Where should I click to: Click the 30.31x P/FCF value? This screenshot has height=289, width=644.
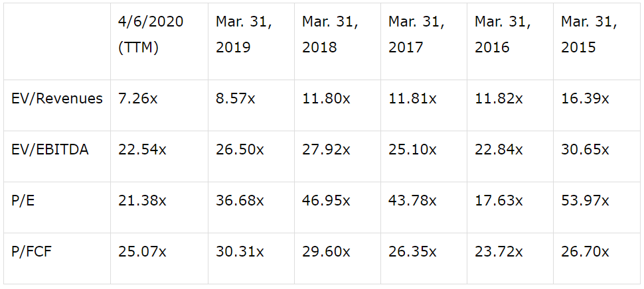tap(240, 252)
